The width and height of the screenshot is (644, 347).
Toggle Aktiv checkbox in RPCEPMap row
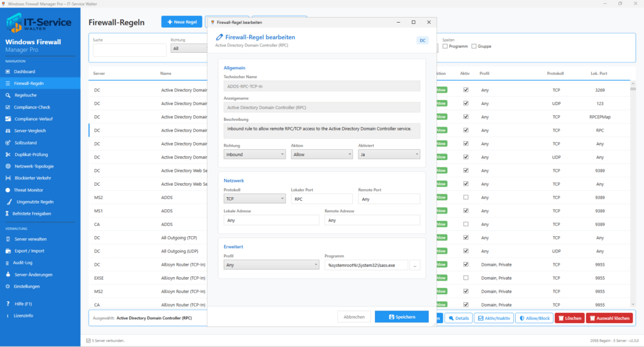click(x=466, y=117)
